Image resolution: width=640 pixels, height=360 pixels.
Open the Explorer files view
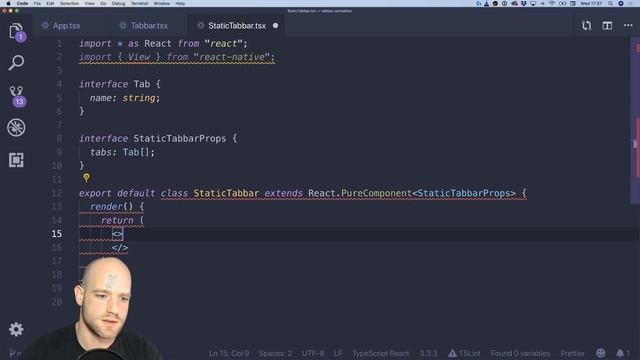pyautogui.click(x=17, y=31)
